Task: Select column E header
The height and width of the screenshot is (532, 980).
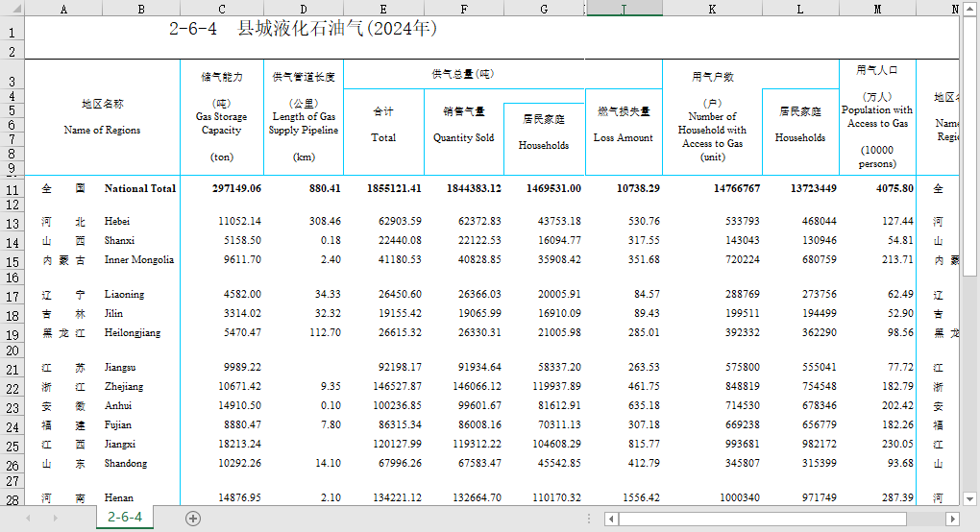Action: tap(383, 9)
